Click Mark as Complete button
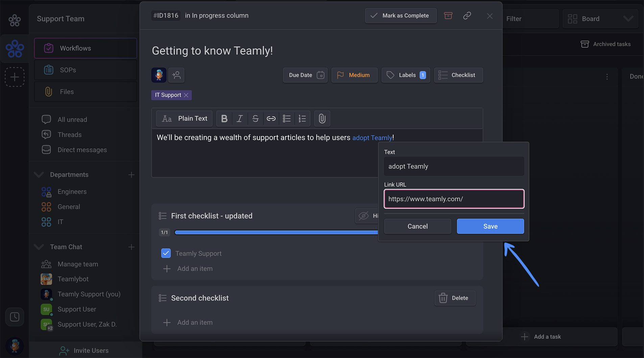Image resolution: width=644 pixels, height=358 pixels. 401,16
